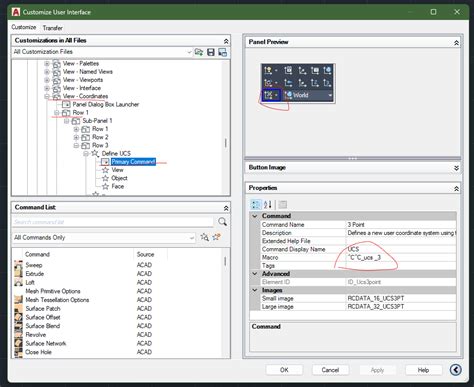Open the All Commands Only filter dropdown
Viewport: 474px width, 387px height.
[x=192, y=238]
